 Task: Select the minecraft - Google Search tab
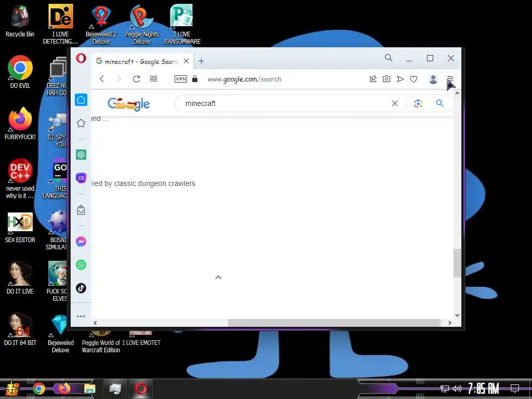142,61
